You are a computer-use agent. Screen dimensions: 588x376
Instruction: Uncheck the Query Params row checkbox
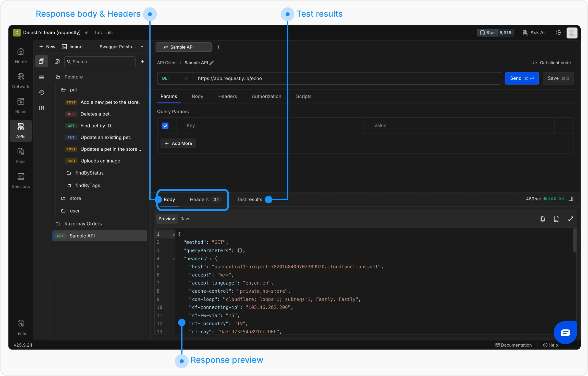[165, 125]
